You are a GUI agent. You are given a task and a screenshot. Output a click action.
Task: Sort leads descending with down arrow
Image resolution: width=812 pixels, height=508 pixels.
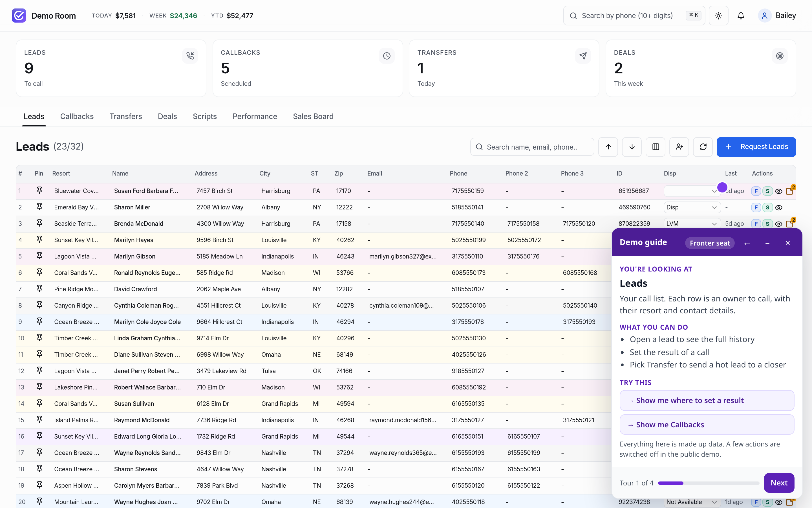(632, 147)
